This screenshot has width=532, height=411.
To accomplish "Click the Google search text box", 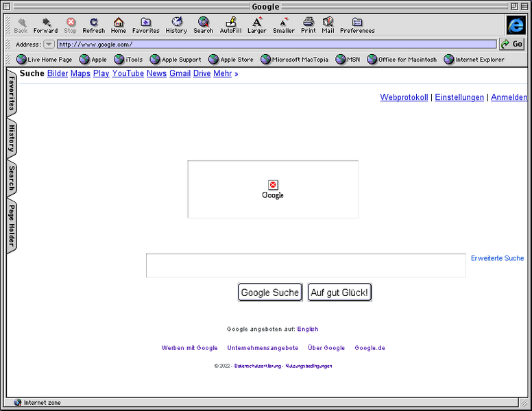I will (x=306, y=266).
